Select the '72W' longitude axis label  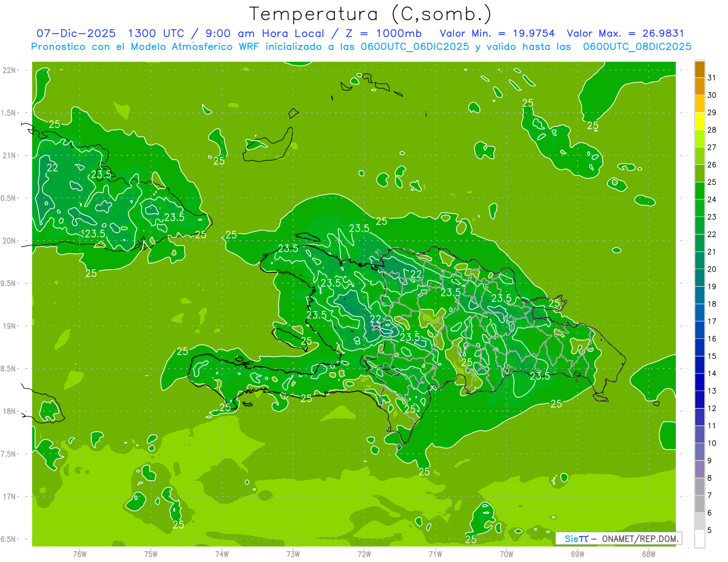click(x=364, y=554)
